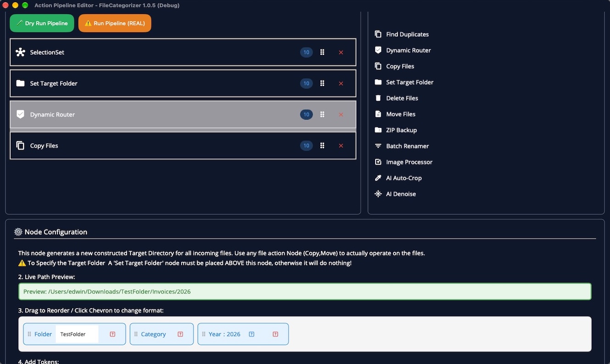Add a ZIP Backup action
Image resolution: width=610 pixels, height=364 pixels.
pyautogui.click(x=401, y=130)
